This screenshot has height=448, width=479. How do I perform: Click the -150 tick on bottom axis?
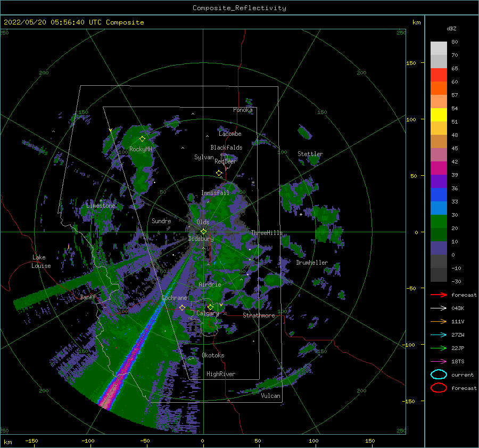(31, 441)
